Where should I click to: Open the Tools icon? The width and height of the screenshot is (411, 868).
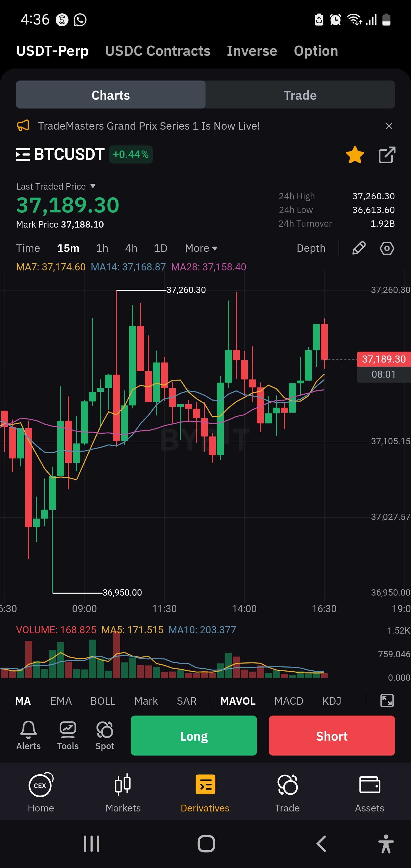[68, 736]
